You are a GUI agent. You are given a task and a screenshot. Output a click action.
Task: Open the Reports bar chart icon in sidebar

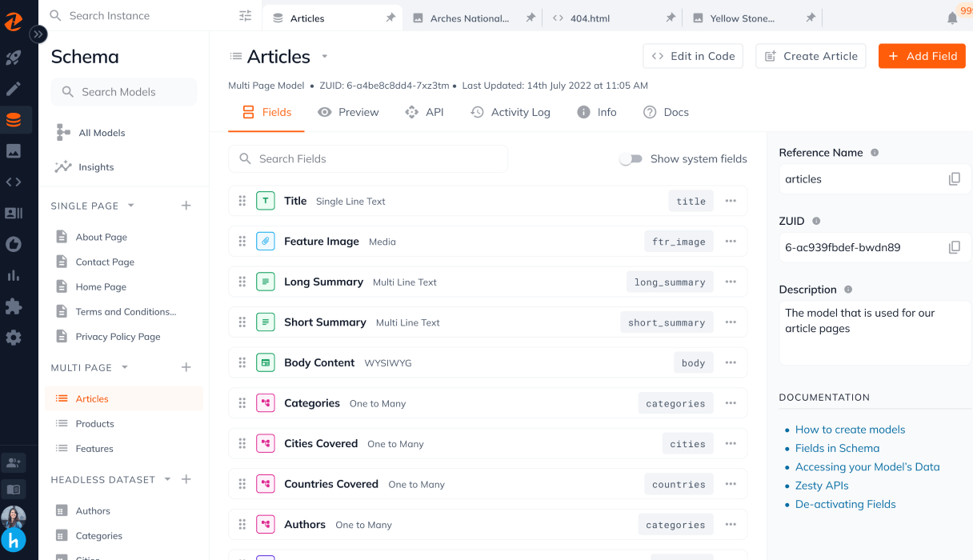(x=14, y=275)
